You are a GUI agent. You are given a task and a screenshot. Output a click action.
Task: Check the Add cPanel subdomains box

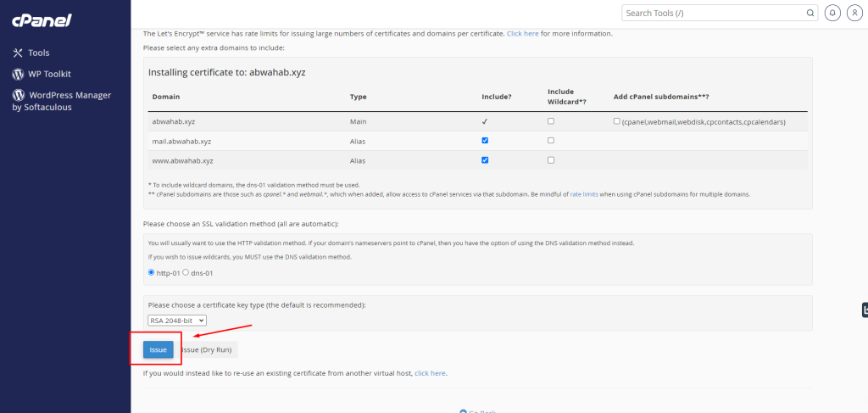(616, 121)
